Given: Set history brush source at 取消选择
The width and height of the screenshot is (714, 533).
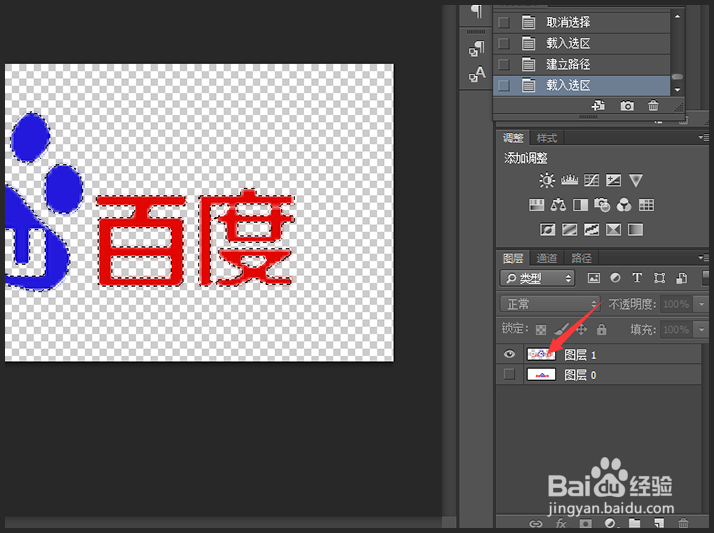Looking at the screenshot, I should pyautogui.click(x=504, y=22).
